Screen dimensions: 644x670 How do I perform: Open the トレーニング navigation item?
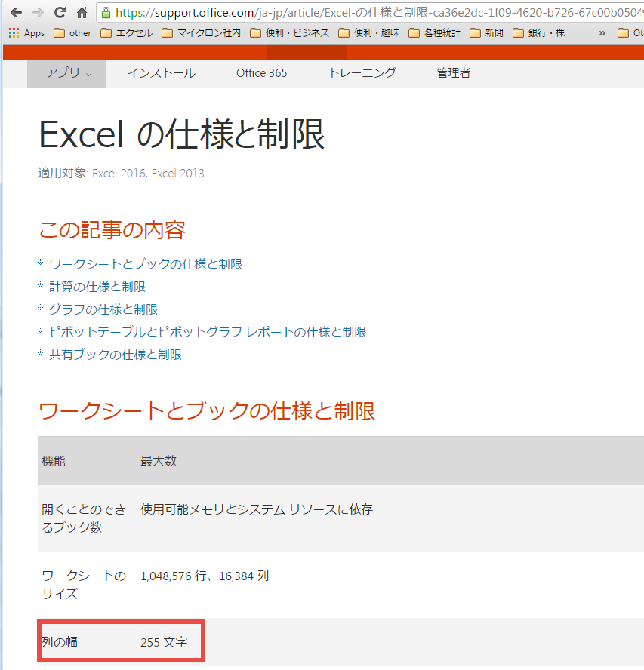click(x=362, y=73)
